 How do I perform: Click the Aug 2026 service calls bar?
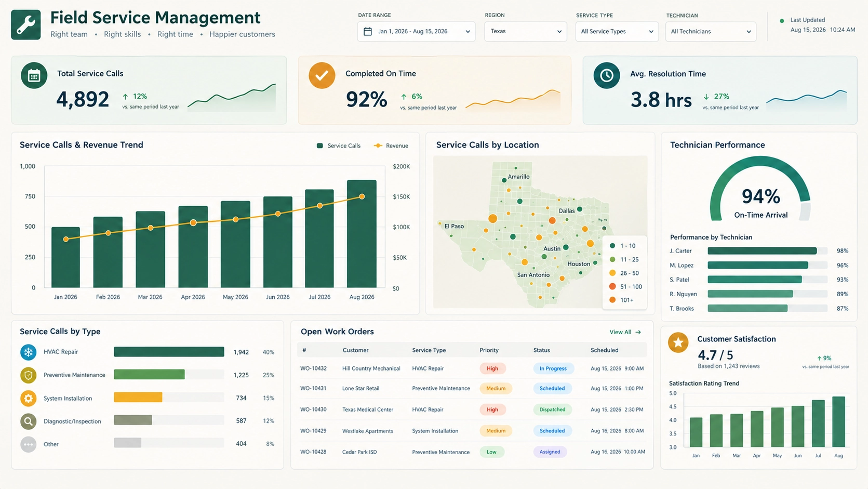362,234
